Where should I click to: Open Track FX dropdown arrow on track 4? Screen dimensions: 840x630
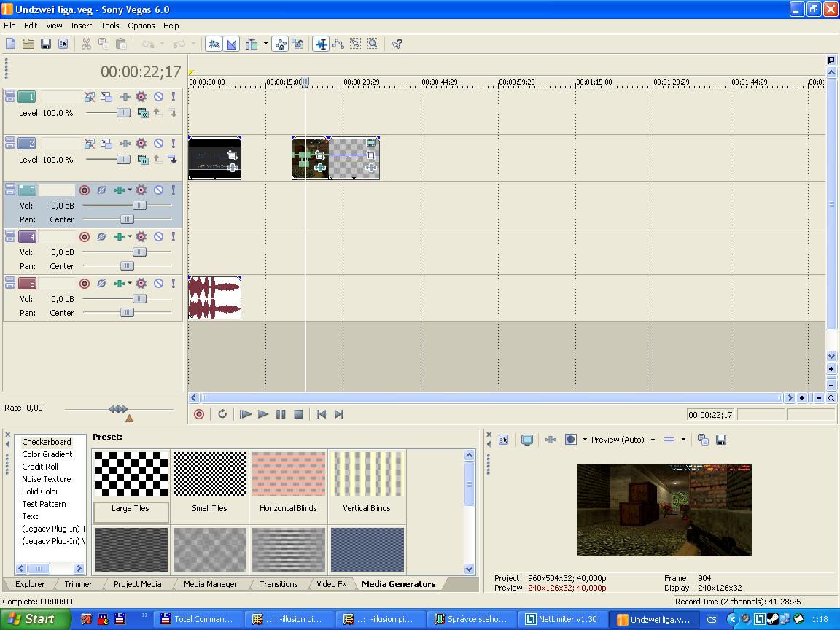click(x=131, y=237)
